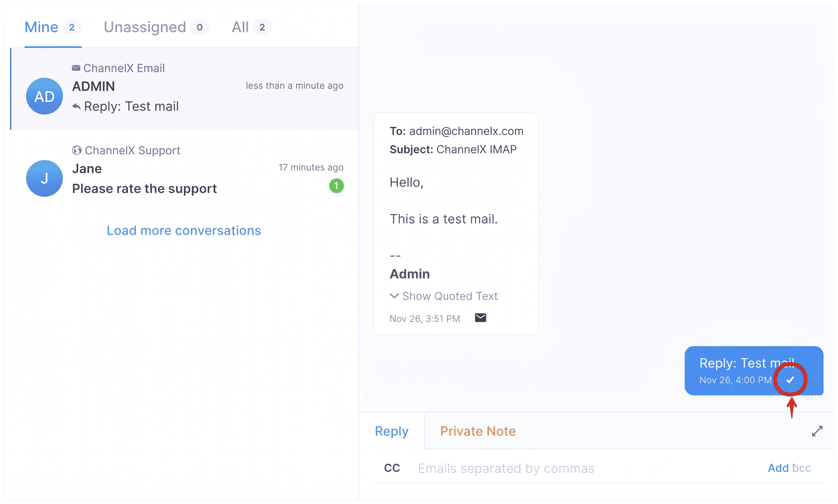
Task: Open Jane's conversation
Action: 185,171
